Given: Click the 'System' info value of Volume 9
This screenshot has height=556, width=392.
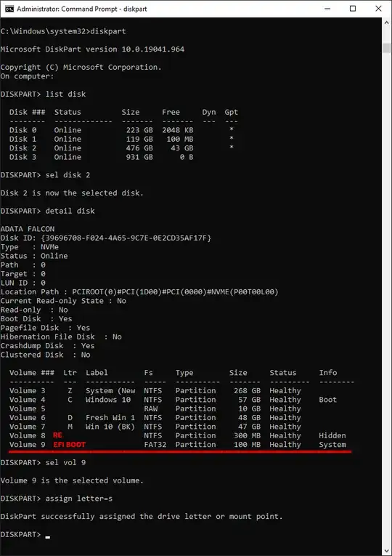Looking at the screenshot, I should click(332, 445).
